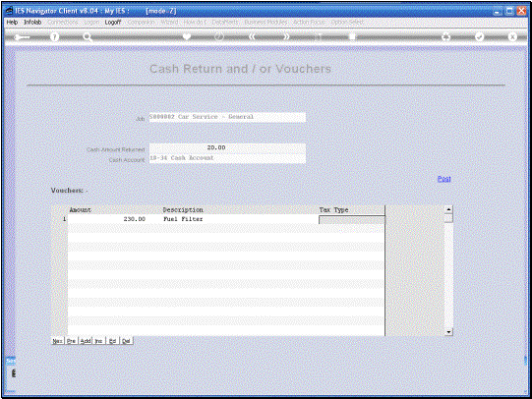Click the checkmark confirm icon in toolbar
Viewport: 532px width, 399px height.
(x=480, y=36)
